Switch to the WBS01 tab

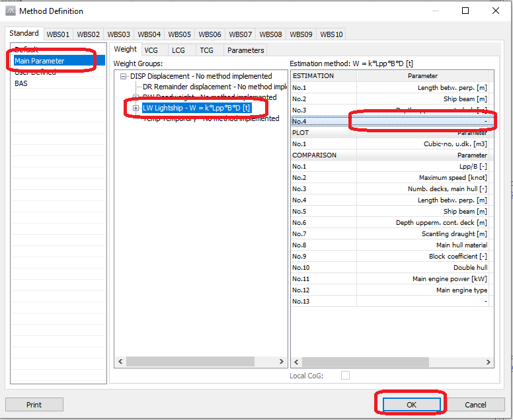pos(58,34)
